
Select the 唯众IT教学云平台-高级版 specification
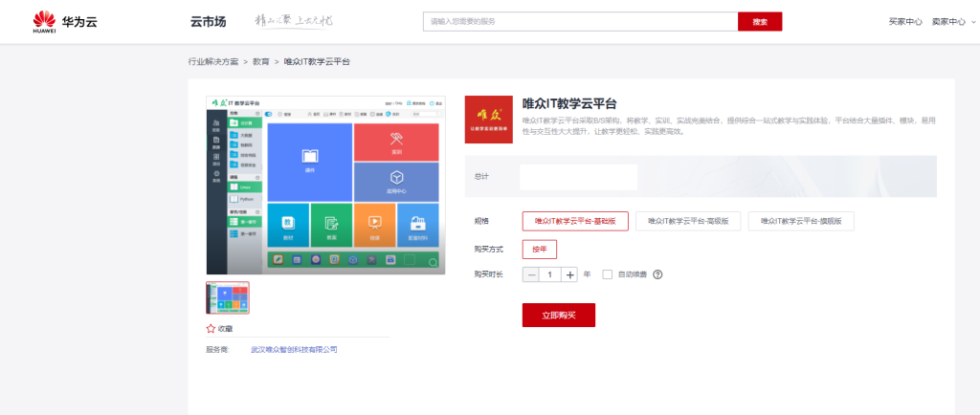(x=688, y=221)
